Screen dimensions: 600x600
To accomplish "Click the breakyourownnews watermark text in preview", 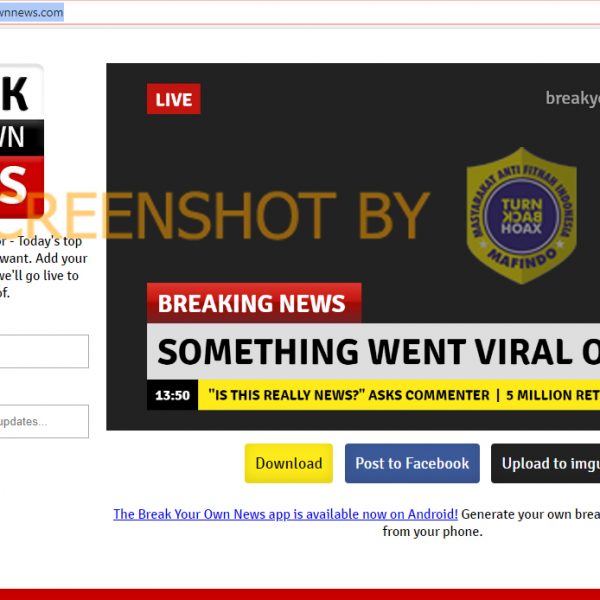I will (572, 98).
